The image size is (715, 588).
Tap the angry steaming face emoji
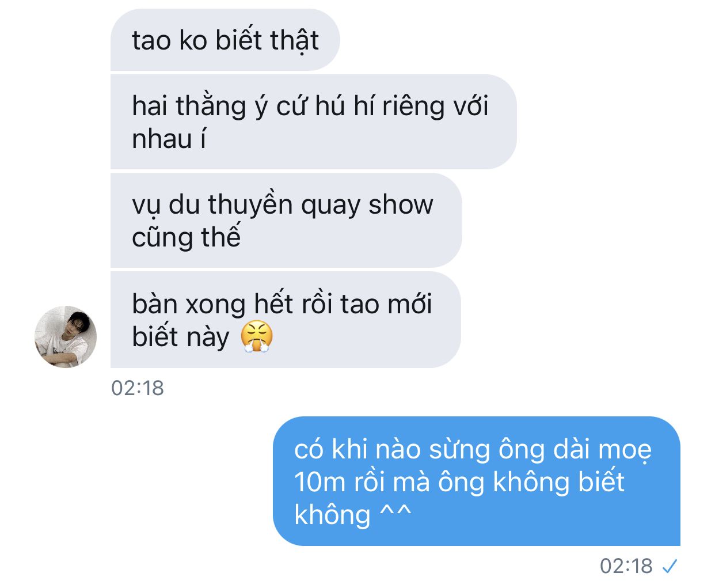(x=257, y=336)
